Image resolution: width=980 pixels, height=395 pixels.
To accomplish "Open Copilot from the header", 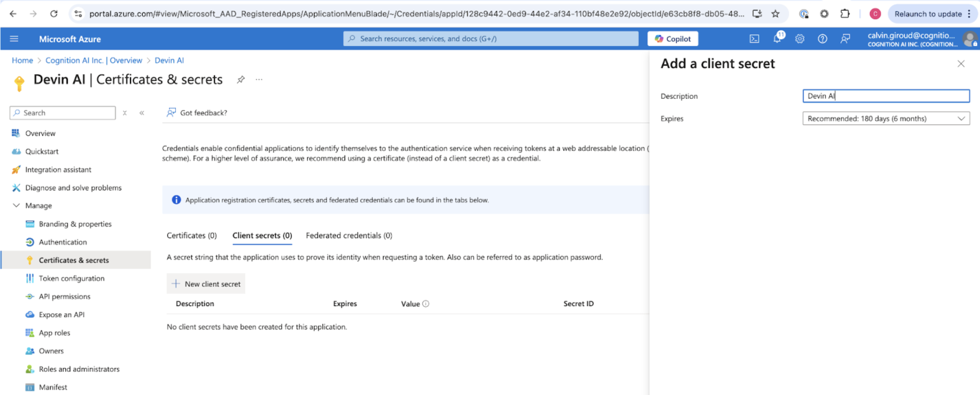I will pyautogui.click(x=672, y=39).
